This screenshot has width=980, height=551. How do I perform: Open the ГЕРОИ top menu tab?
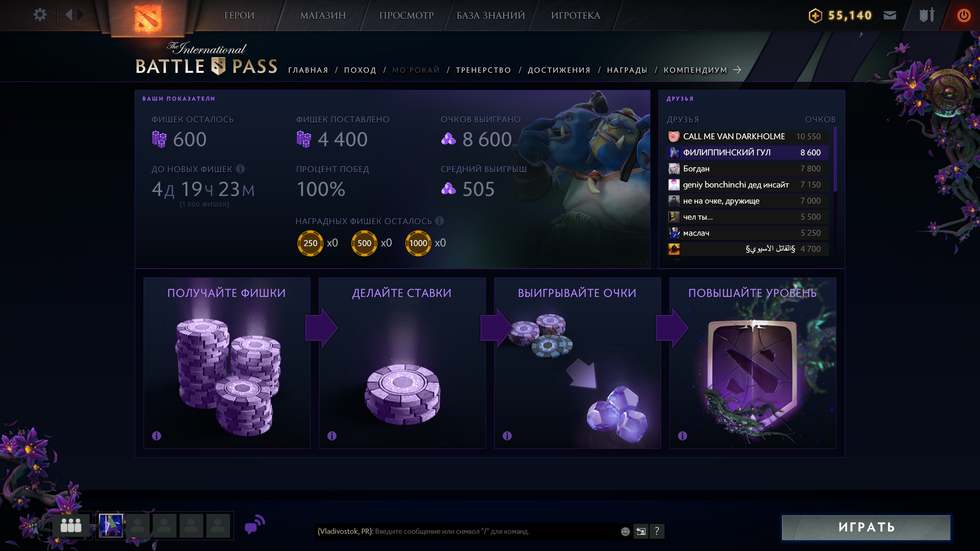[239, 16]
